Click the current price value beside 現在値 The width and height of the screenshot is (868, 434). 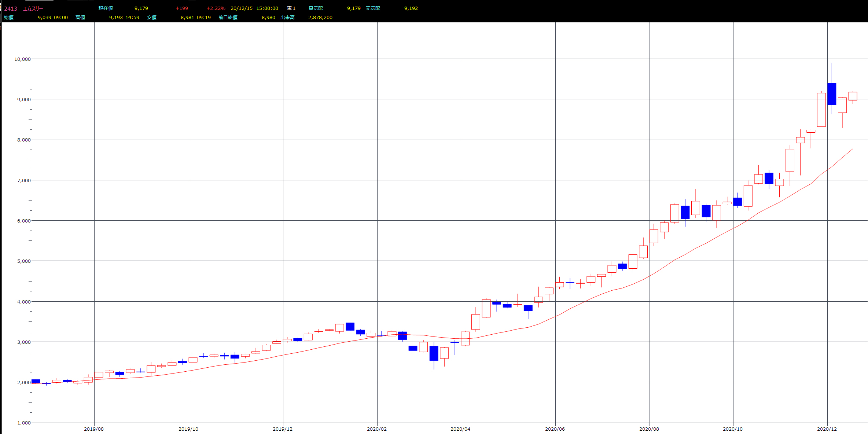pyautogui.click(x=141, y=8)
